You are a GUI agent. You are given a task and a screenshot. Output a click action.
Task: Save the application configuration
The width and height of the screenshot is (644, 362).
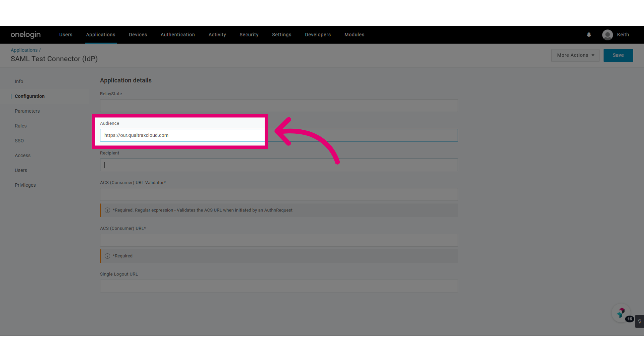618,55
